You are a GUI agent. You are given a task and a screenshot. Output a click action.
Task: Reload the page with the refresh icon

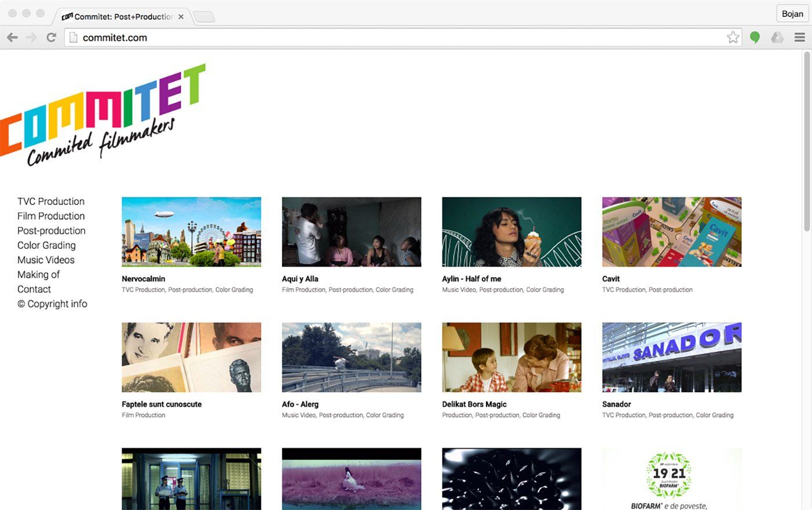(51, 38)
